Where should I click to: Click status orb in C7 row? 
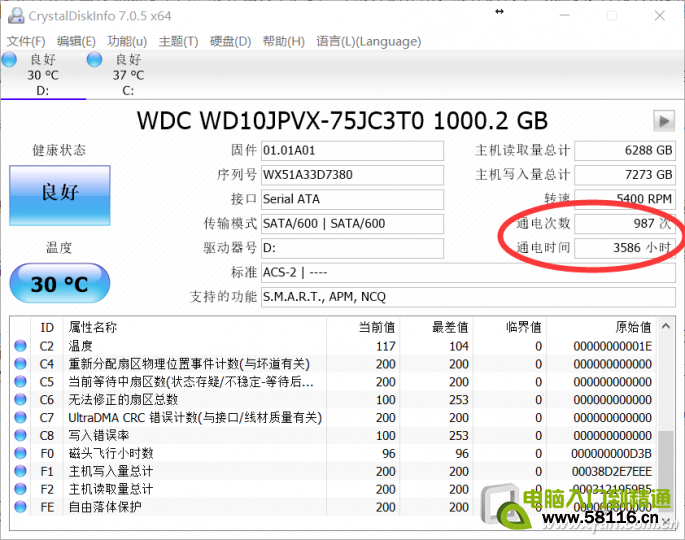tap(20, 418)
